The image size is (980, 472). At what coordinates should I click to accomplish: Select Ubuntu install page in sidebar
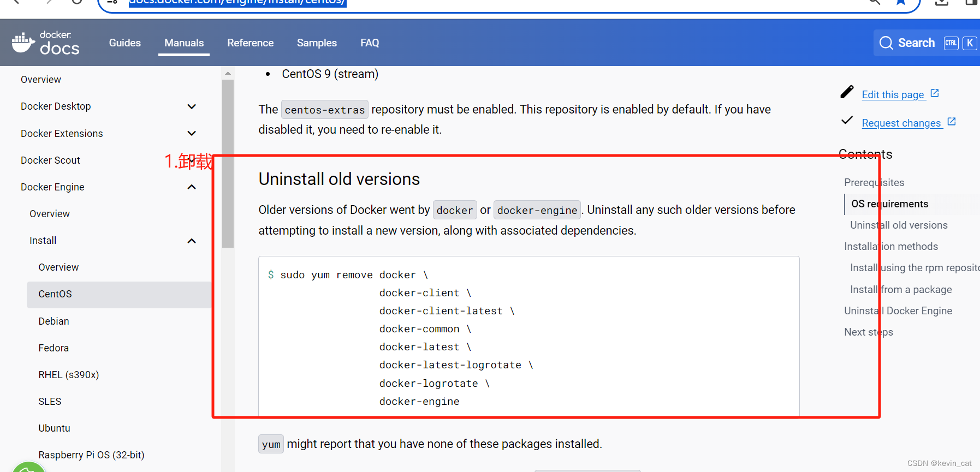[54, 428]
